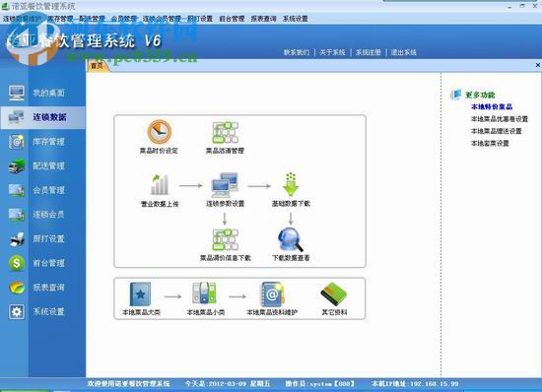This screenshot has height=392, width=542.
Task: Open 菜品时价设定 clock icon
Action: point(160,132)
